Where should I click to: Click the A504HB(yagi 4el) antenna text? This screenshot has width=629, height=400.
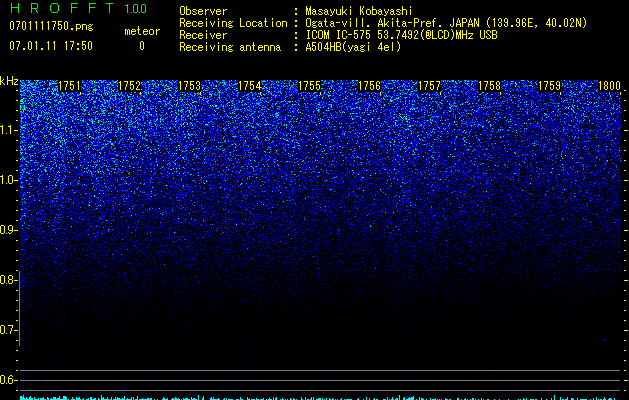tap(353, 47)
